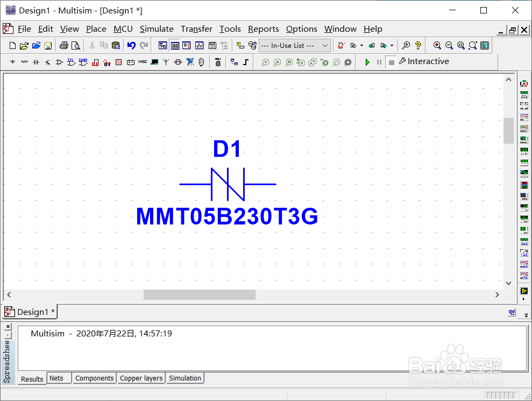Place an Electromechanical motor component
This screenshot has height=401, width=532.
(x=178, y=62)
